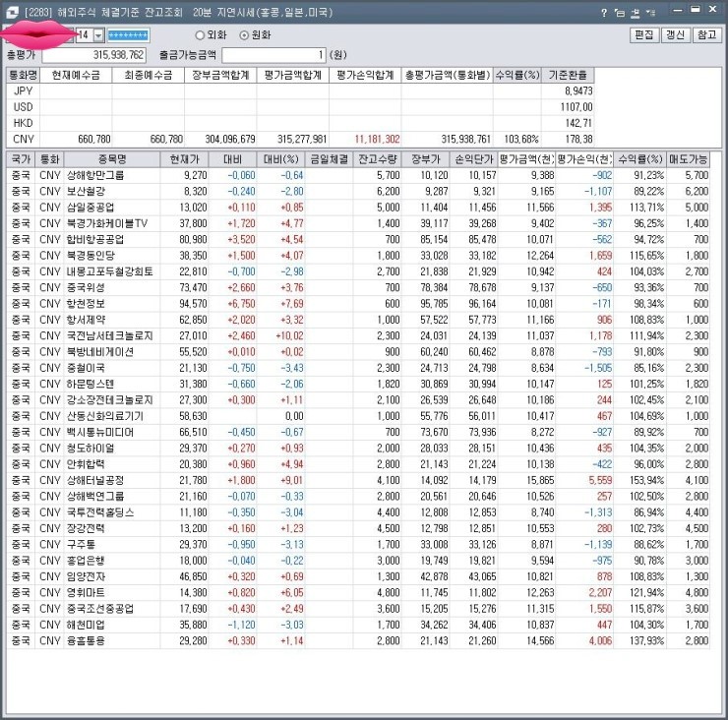Click the 기준환율 column header
This screenshot has width=728, height=720.
pyautogui.click(x=568, y=75)
